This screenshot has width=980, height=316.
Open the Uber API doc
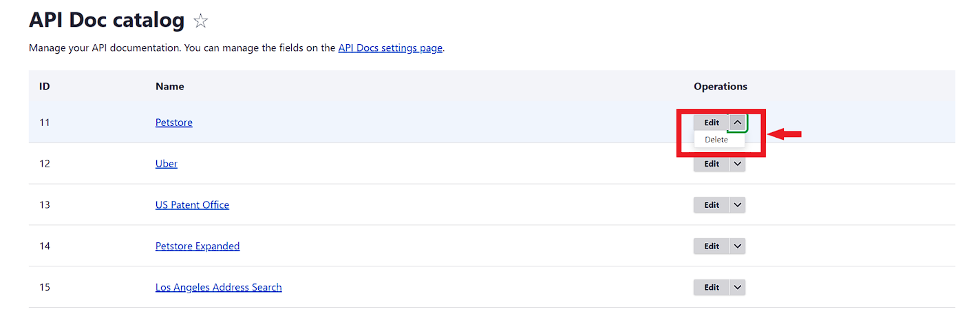[x=166, y=164]
